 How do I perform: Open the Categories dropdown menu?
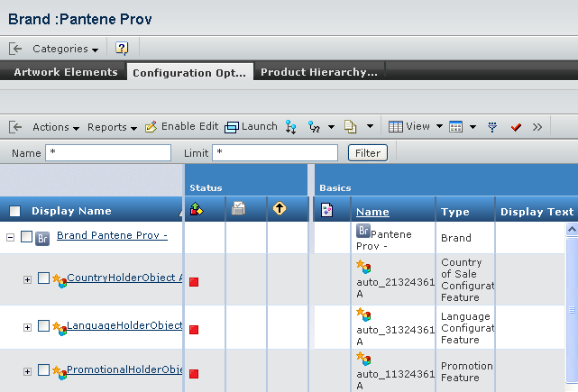(65, 49)
